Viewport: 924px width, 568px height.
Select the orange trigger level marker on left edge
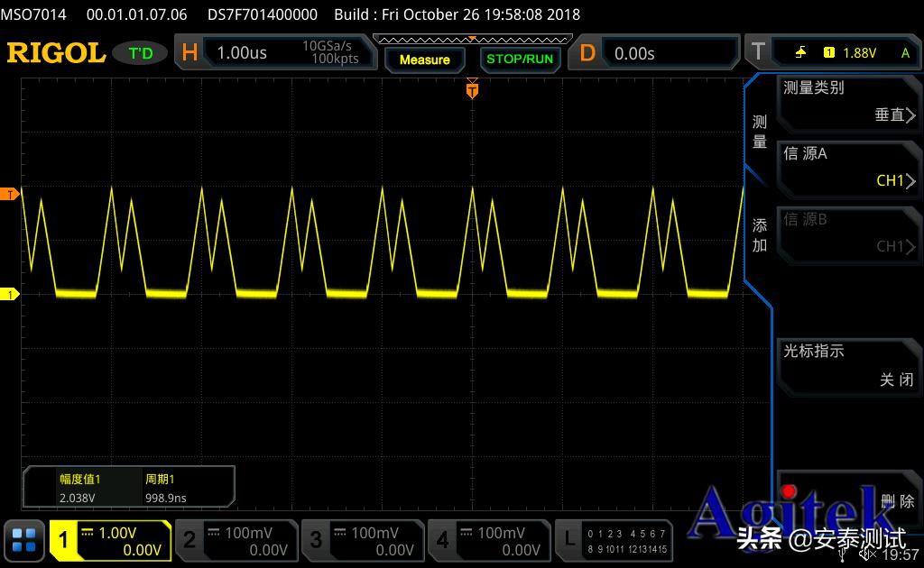(9, 194)
